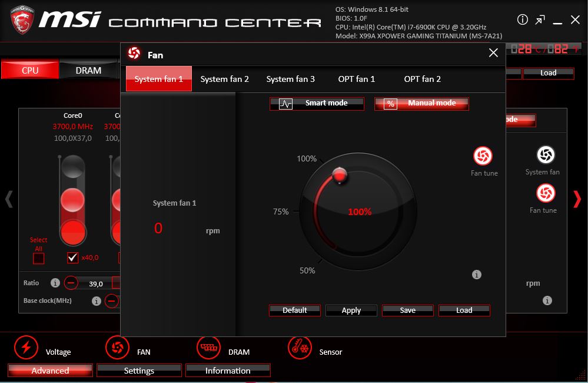
Task: Select the OPT fan 2 tab
Action: (423, 79)
